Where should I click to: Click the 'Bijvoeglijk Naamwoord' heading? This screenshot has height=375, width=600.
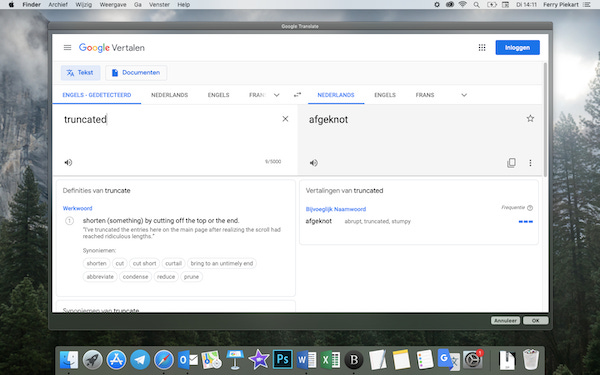tap(336, 209)
